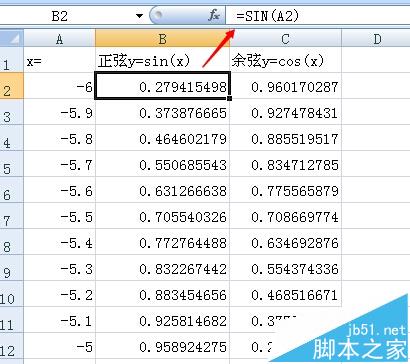Click cell with value 0.885519517
410x364 pixels.
[x=285, y=138]
